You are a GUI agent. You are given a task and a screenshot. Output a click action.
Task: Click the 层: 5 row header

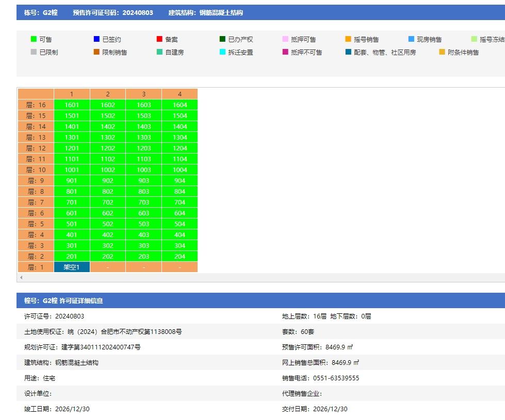pos(36,224)
